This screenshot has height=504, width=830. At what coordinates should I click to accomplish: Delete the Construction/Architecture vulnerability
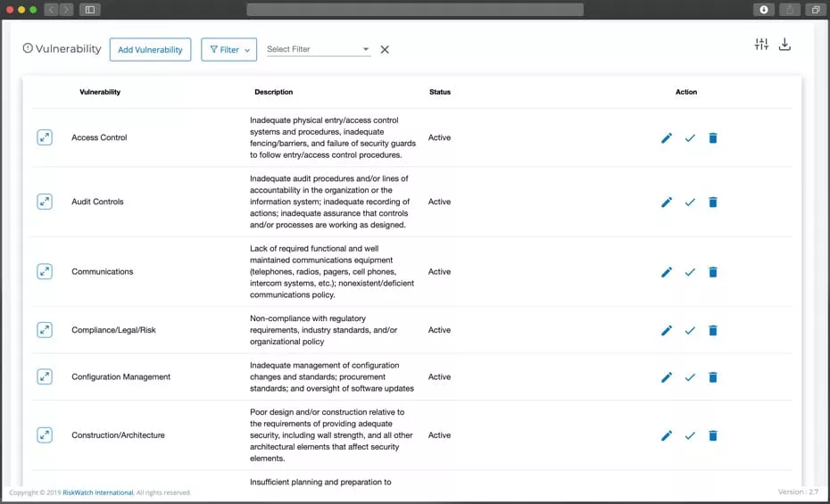tap(713, 436)
